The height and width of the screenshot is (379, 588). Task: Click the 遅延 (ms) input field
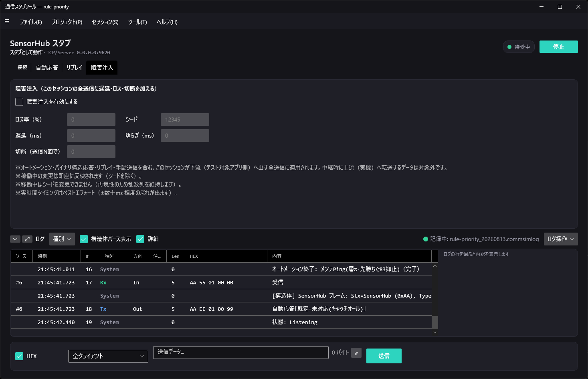[x=91, y=136]
